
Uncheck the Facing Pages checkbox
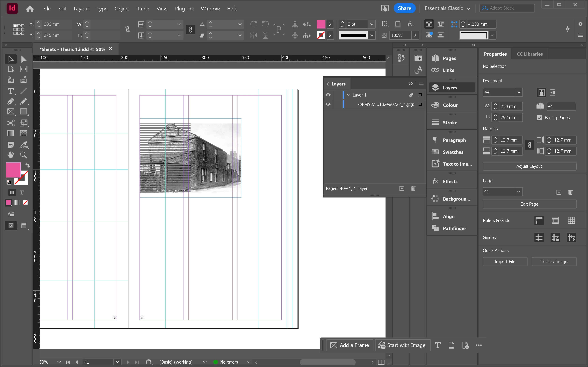539,118
